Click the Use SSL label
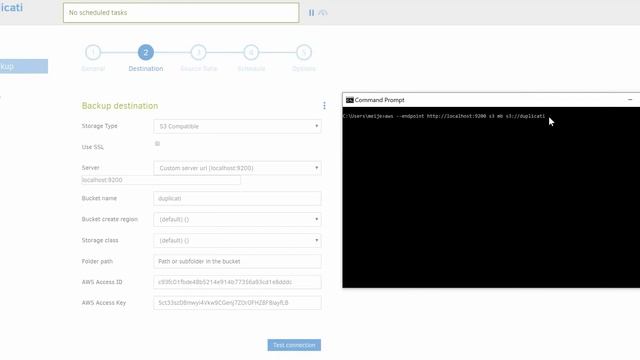This screenshot has width=640, height=360. coord(93,147)
